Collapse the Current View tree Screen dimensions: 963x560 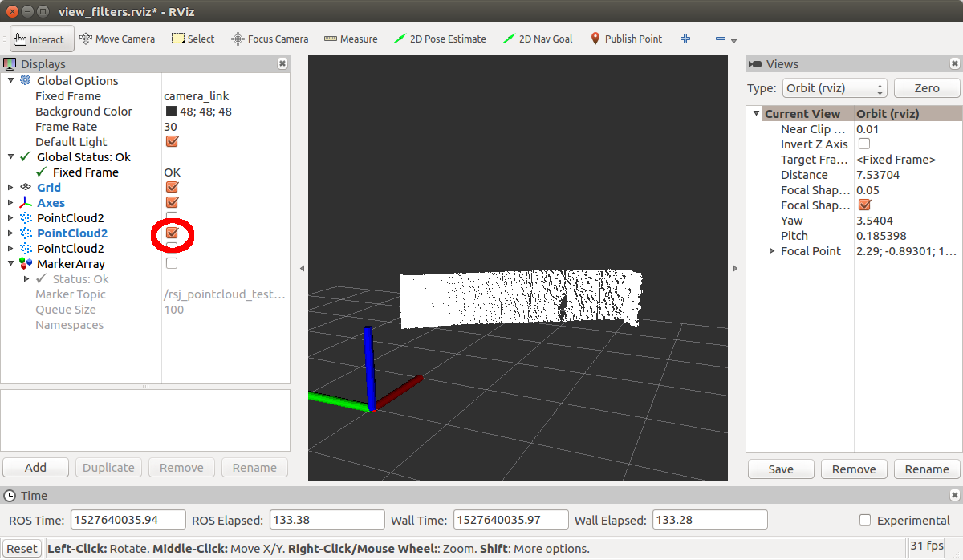[755, 114]
